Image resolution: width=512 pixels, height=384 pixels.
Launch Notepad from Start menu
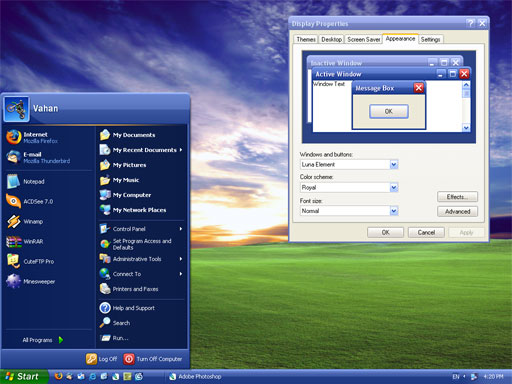(48, 181)
